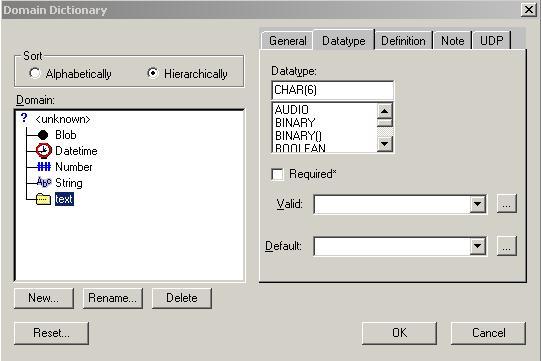The height and width of the screenshot is (361, 541).
Task: Click the yellow folder icon for text
Action: coord(43,199)
